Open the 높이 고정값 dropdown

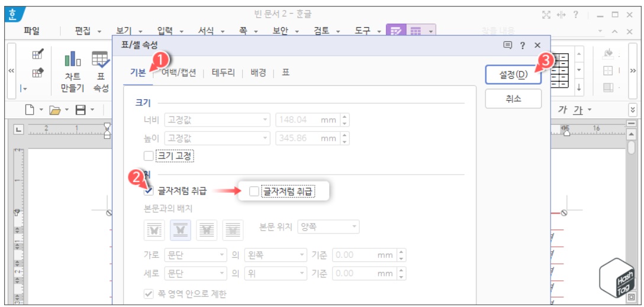217,138
